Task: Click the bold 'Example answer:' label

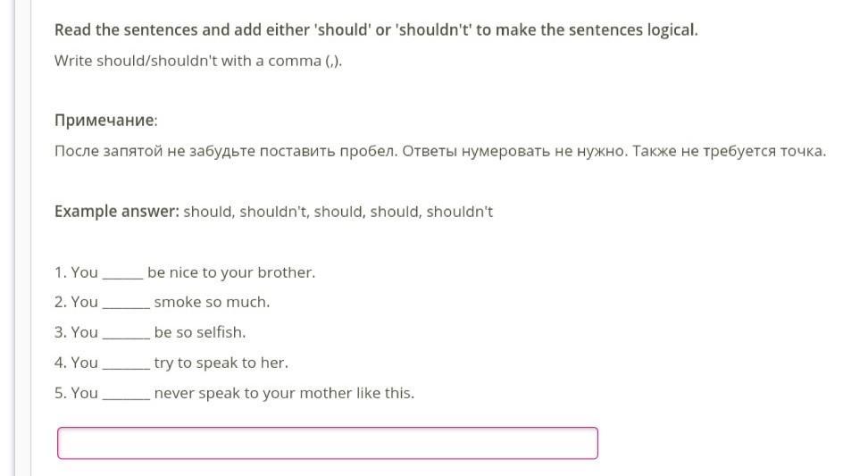Action: click(x=116, y=212)
